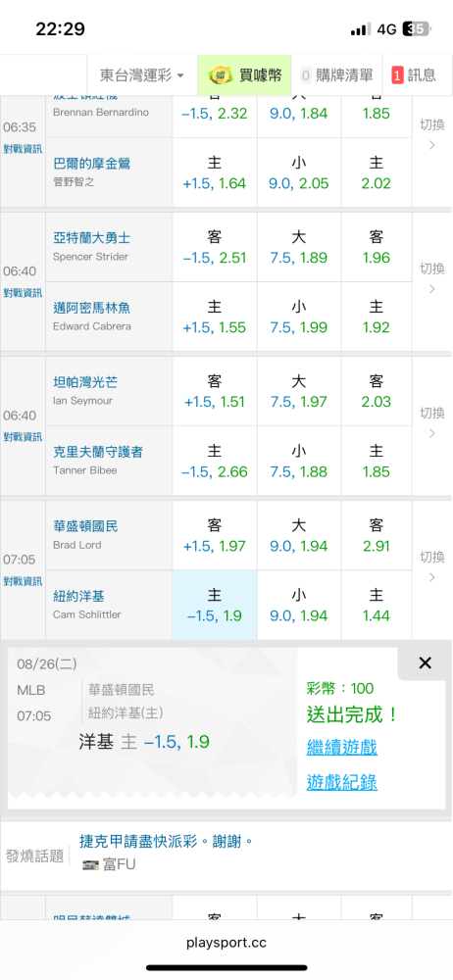
Task: Close the bet confirmation panel
Action: [x=425, y=663]
